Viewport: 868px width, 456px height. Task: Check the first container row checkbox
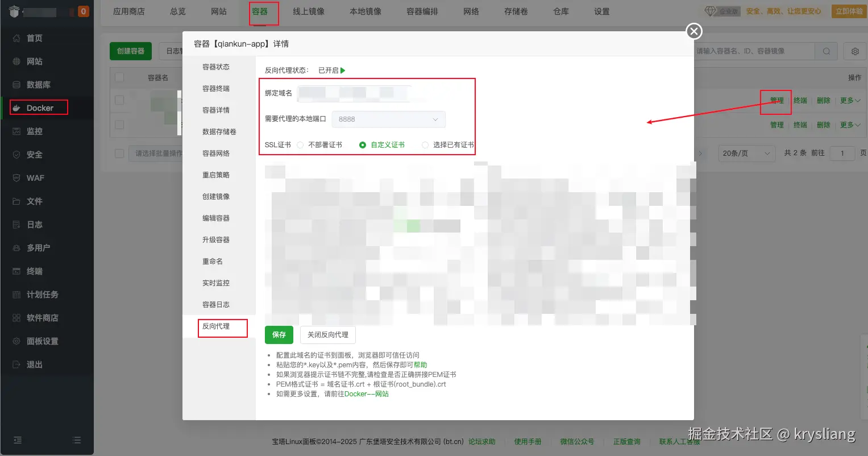119,100
